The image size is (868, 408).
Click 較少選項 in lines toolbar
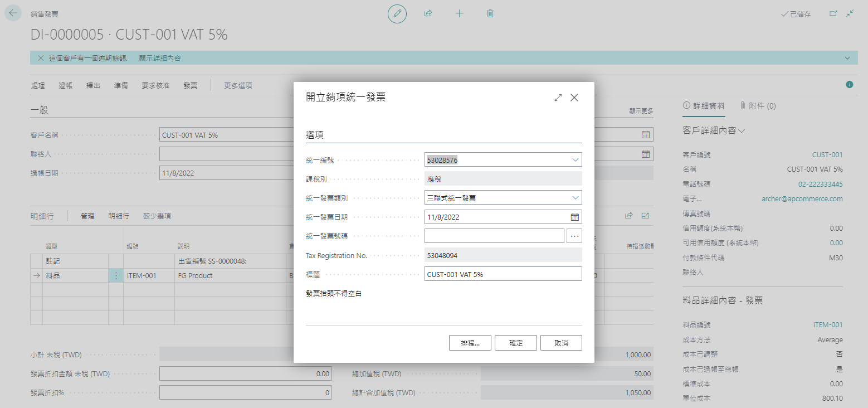coord(157,216)
